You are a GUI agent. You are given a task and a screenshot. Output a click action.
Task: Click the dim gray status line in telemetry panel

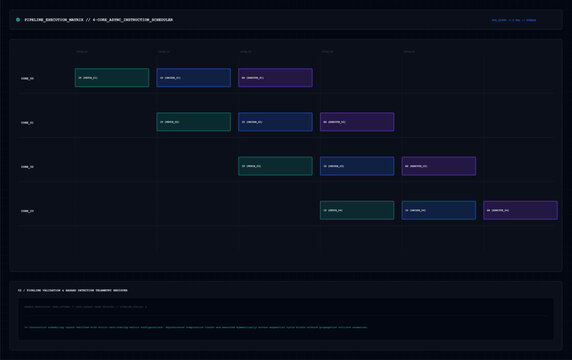pos(86,307)
